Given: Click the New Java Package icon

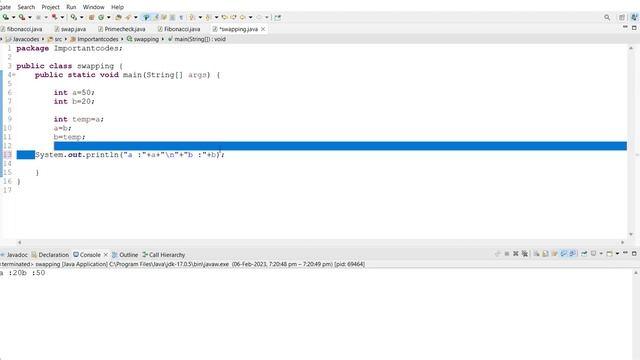Looking at the screenshot, I should (x=91, y=17).
